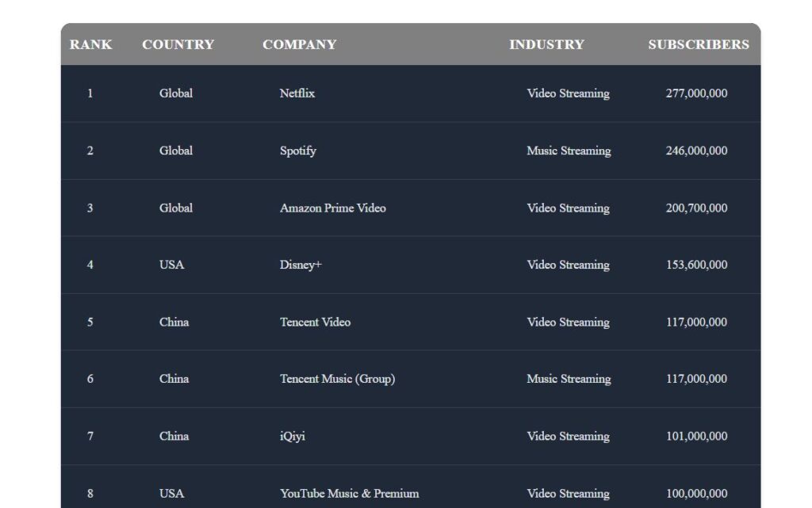Click the RANK column header

point(90,44)
